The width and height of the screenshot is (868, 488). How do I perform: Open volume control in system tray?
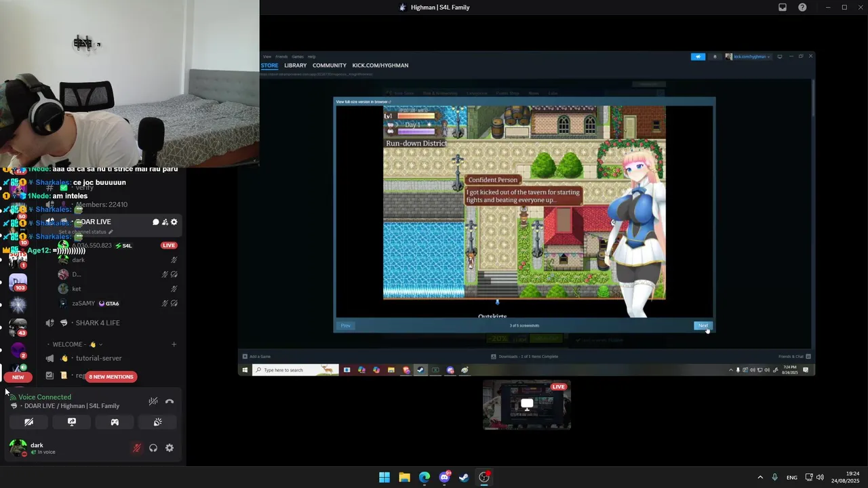[x=820, y=477]
